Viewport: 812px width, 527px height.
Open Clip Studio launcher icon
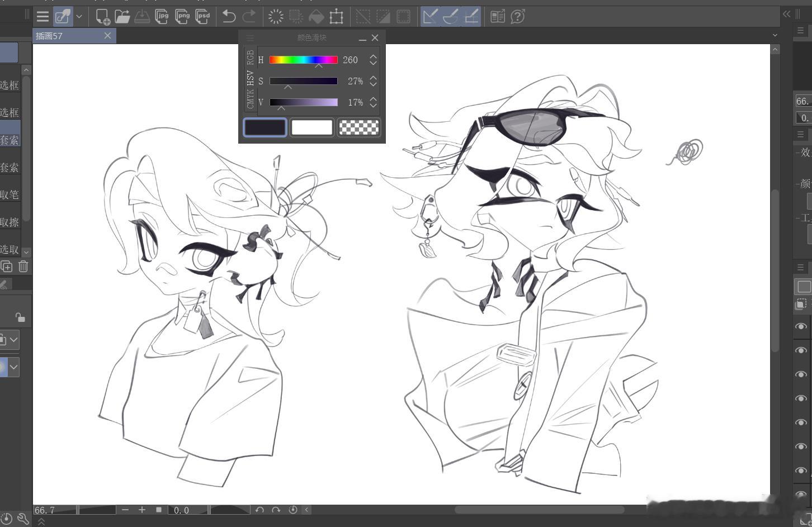coord(63,17)
